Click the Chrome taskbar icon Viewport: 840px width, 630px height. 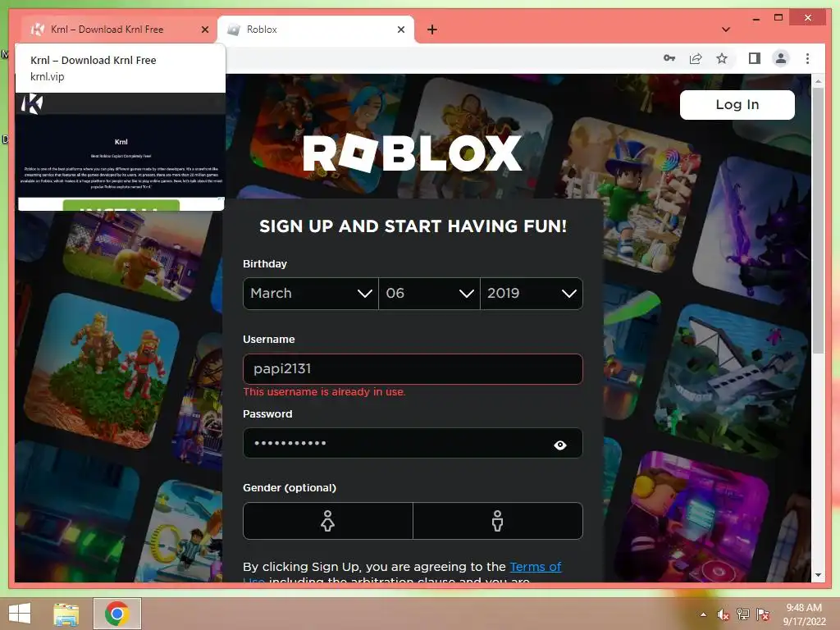[x=117, y=614]
